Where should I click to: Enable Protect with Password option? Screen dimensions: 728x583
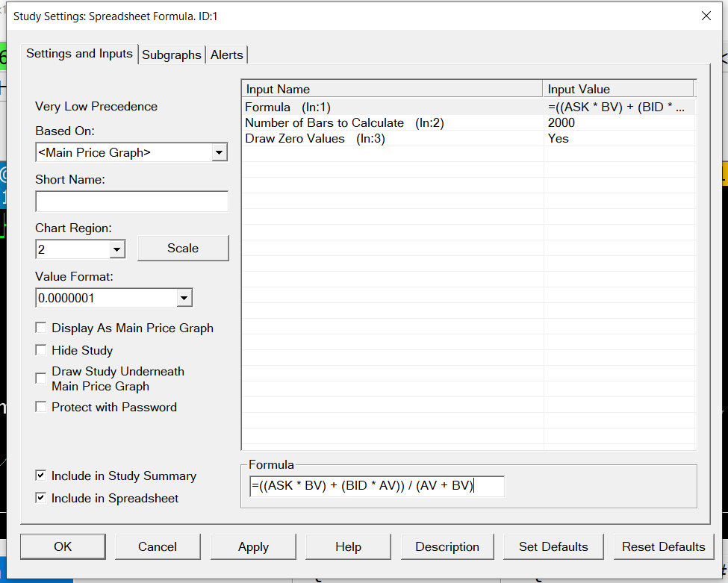click(41, 408)
